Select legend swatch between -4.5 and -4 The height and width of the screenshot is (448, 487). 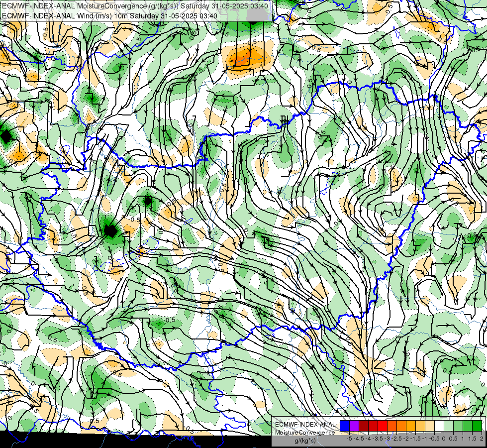tap(364, 426)
